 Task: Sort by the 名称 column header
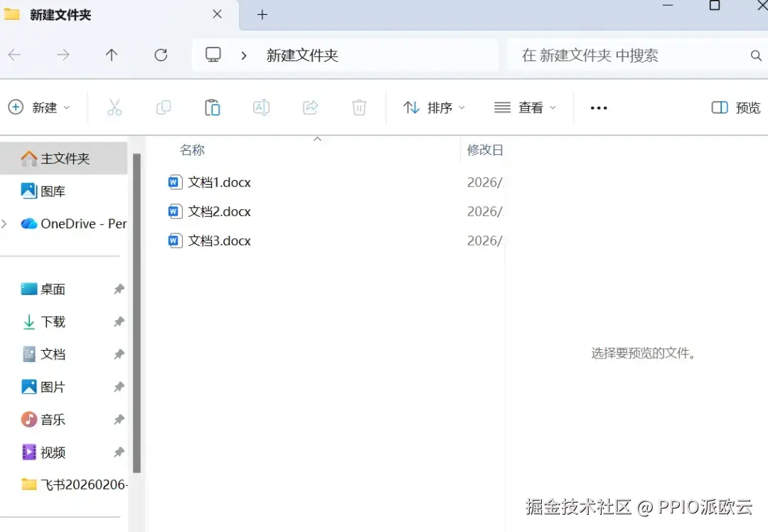[x=192, y=150]
